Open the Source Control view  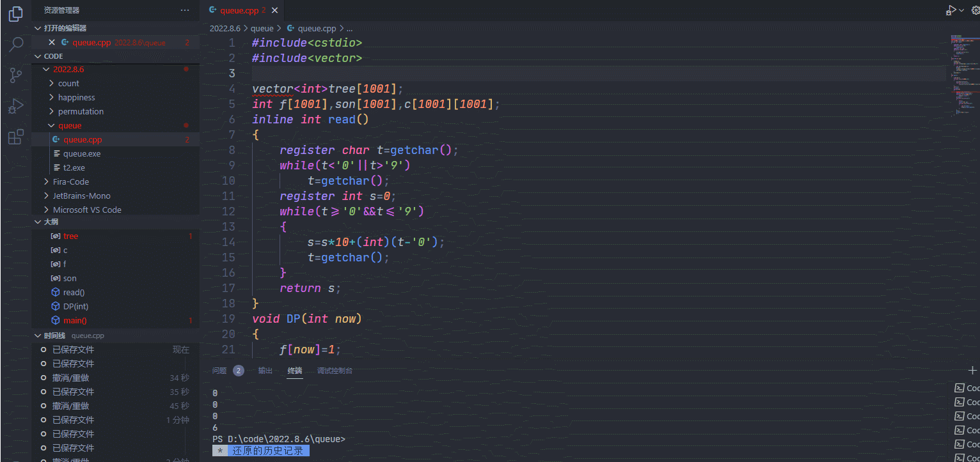[16, 75]
